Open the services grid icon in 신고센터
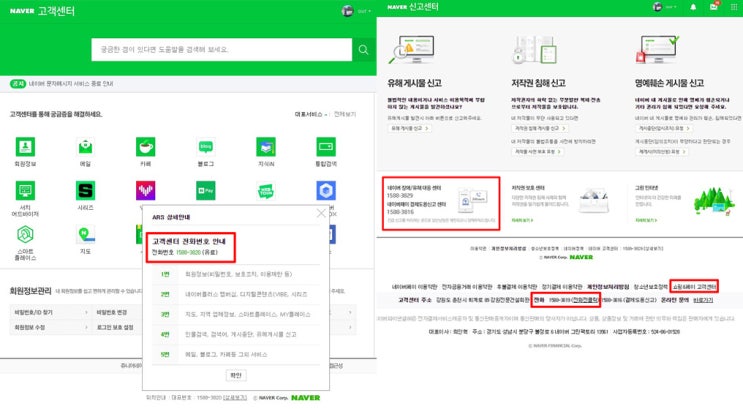Image resolution: width=743 pixels, height=409 pixels. click(734, 7)
